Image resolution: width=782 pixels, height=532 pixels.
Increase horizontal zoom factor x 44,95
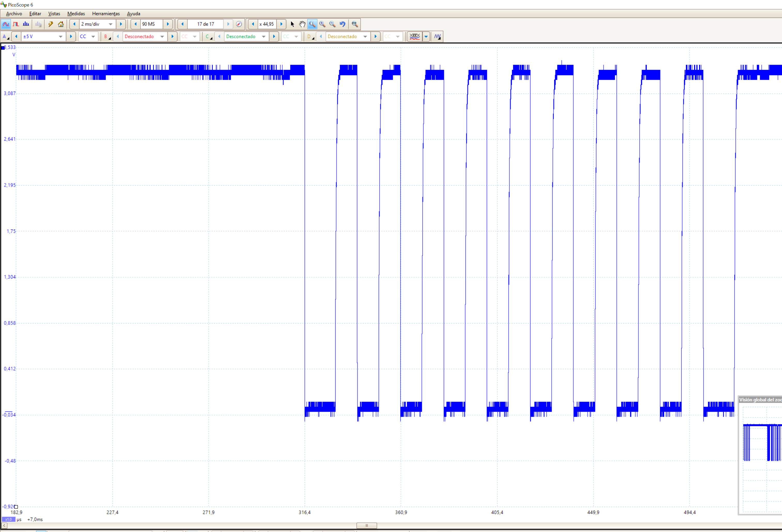(x=281, y=24)
